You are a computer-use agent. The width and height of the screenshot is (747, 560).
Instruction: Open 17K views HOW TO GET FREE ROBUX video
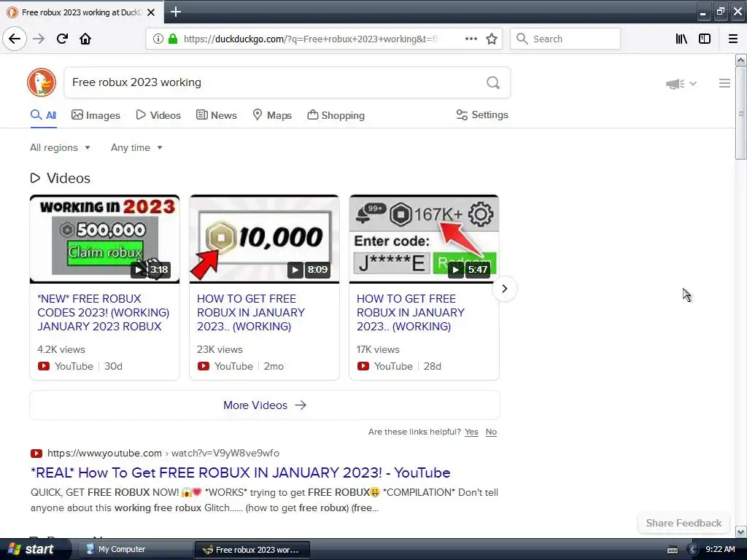coord(411,312)
